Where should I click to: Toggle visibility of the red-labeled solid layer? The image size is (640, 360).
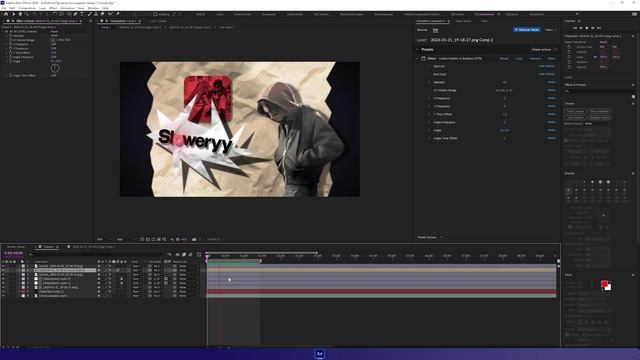click(3, 291)
